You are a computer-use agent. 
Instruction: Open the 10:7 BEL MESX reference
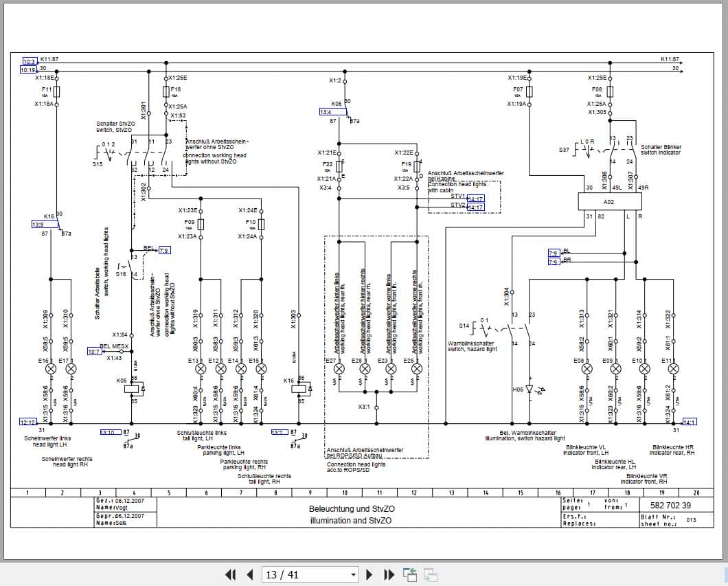pyautogui.click(x=94, y=352)
